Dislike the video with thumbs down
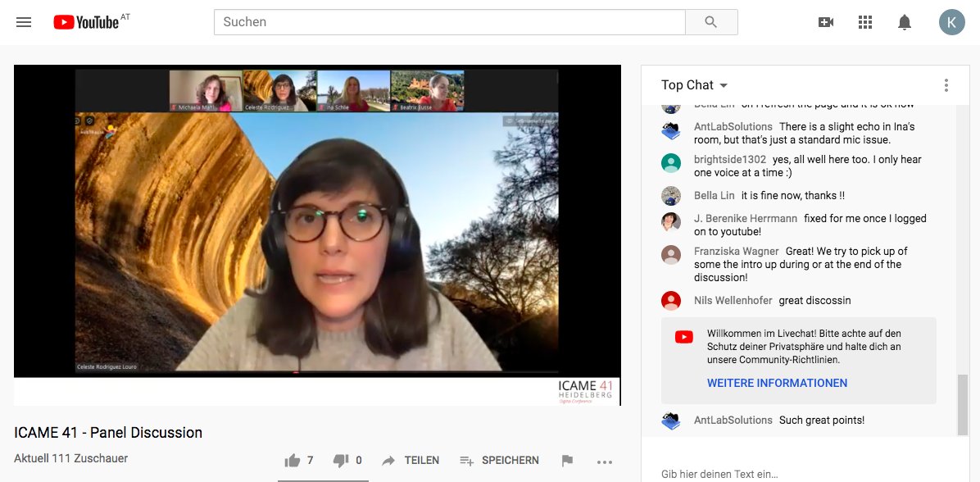The width and height of the screenshot is (980, 482). 341,461
